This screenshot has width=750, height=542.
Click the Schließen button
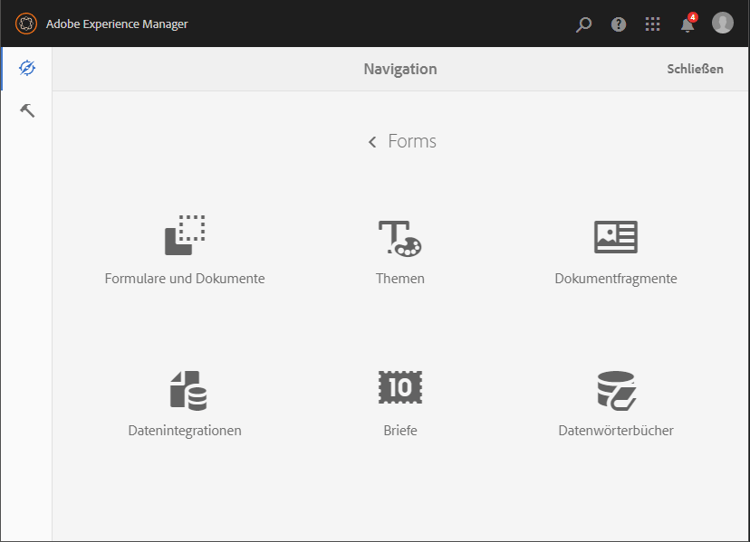click(x=695, y=69)
